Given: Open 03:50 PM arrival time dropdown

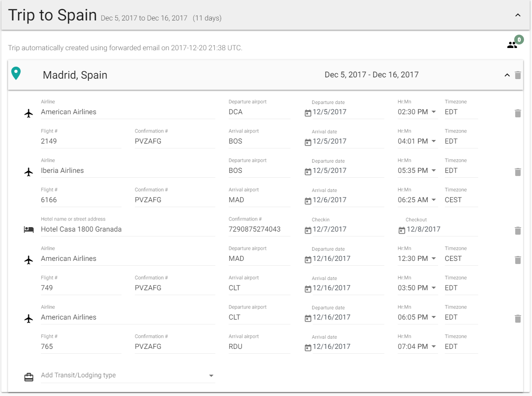Looking at the screenshot, I should [x=434, y=288].
